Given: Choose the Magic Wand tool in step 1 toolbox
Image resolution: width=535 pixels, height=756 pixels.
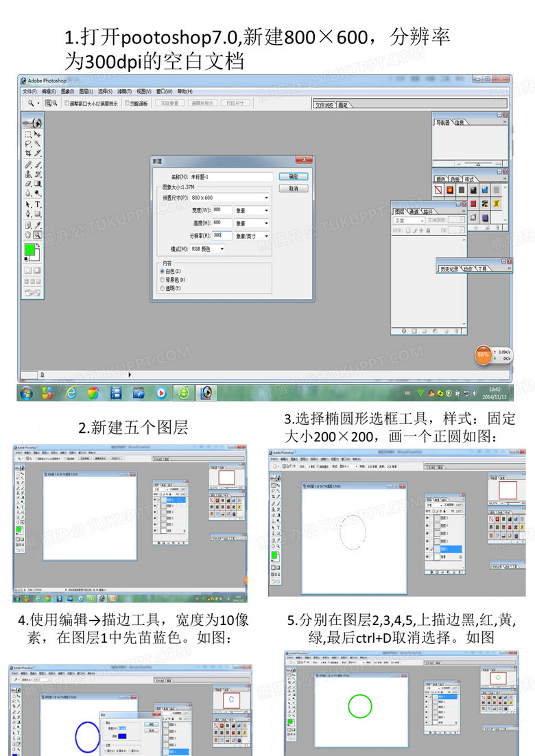Looking at the screenshot, I should [38, 143].
